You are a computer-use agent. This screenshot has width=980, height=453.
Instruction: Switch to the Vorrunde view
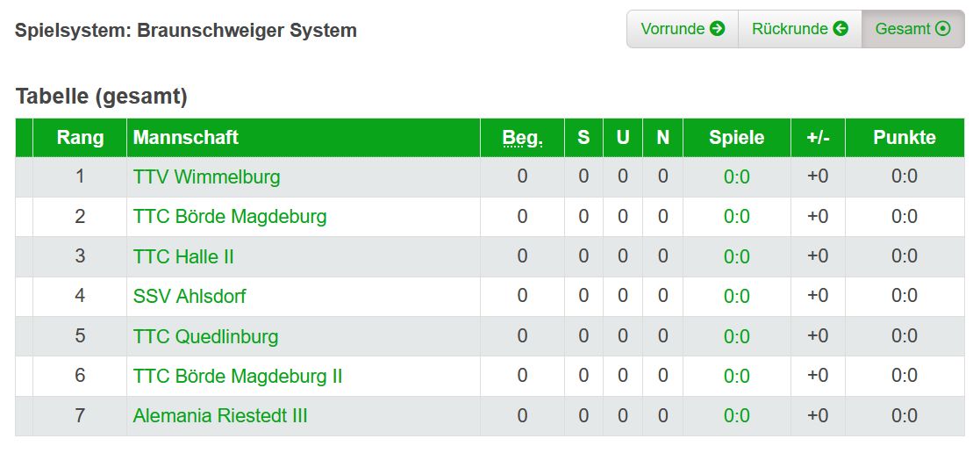[683, 29]
